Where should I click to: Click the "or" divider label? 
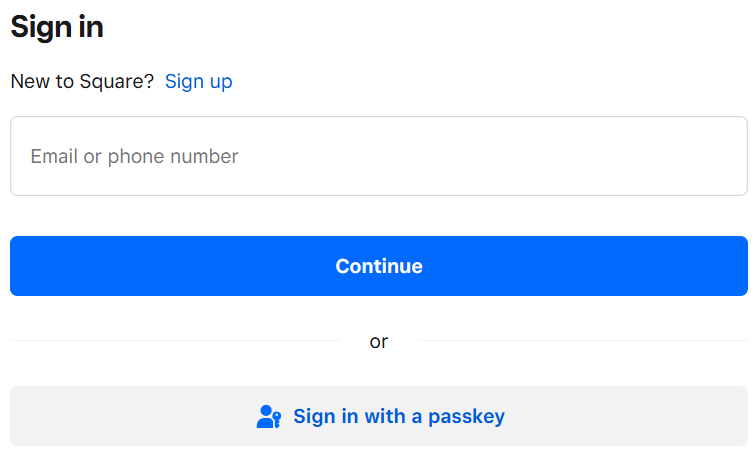point(379,341)
